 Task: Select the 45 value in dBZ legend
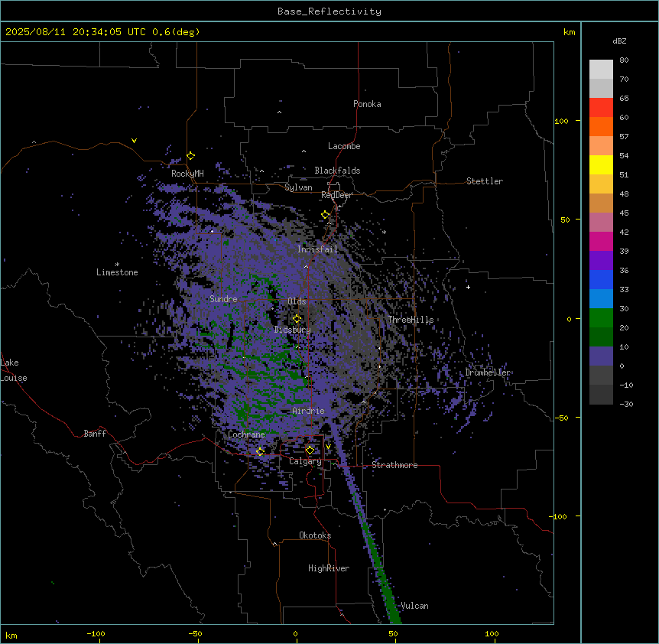tap(624, 213)
